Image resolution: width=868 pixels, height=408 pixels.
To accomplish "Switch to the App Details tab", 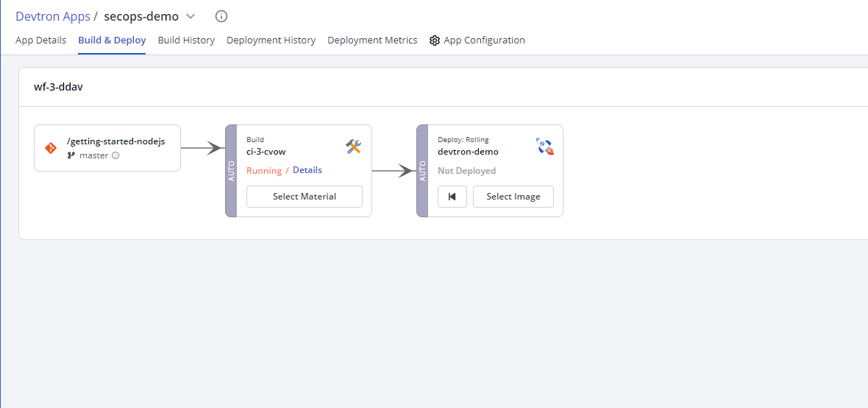I will tap(41, 41).
